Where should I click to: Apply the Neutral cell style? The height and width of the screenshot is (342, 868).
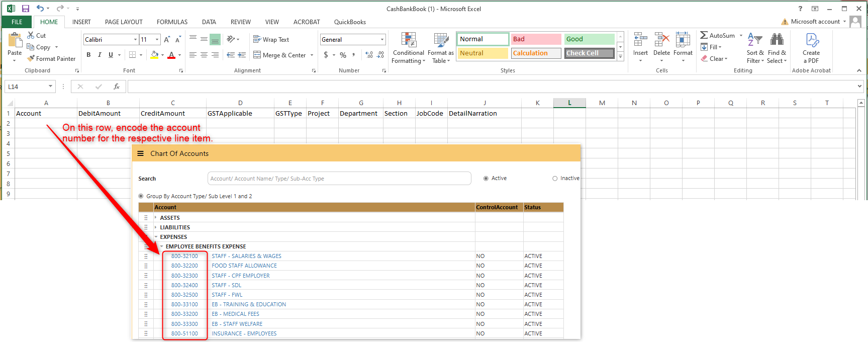(483, 53)
